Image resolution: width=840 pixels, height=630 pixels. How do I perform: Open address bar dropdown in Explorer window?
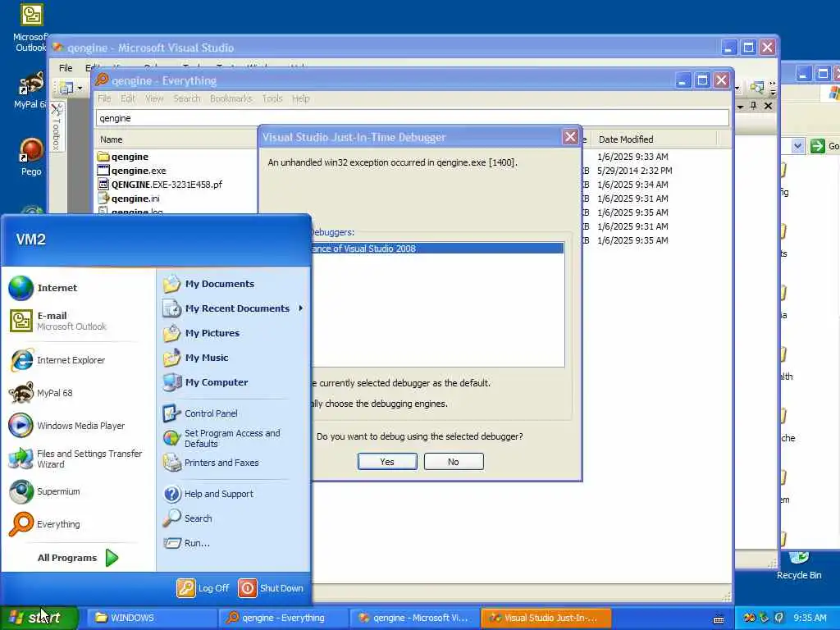click(797, 146)
